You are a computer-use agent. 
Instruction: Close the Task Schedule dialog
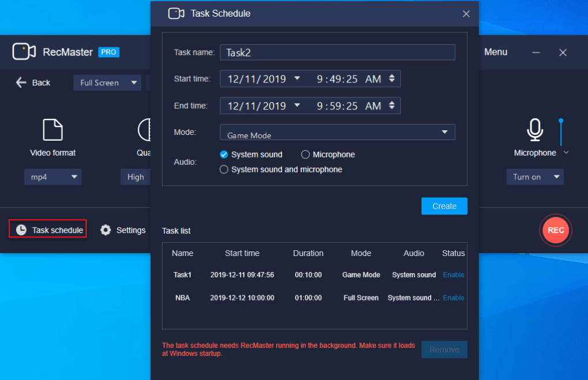pyautogui.click(x=466, y=14)
